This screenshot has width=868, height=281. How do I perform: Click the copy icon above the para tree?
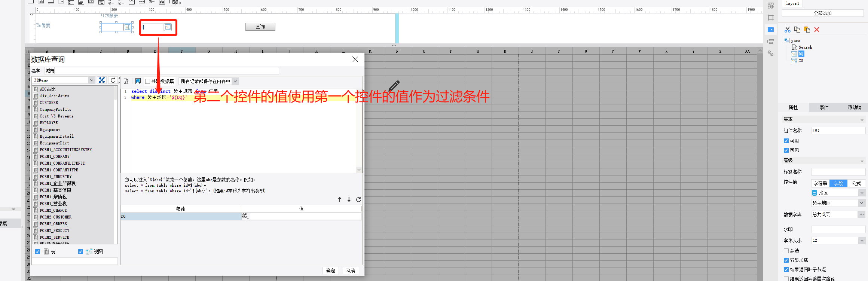point(797,30)
